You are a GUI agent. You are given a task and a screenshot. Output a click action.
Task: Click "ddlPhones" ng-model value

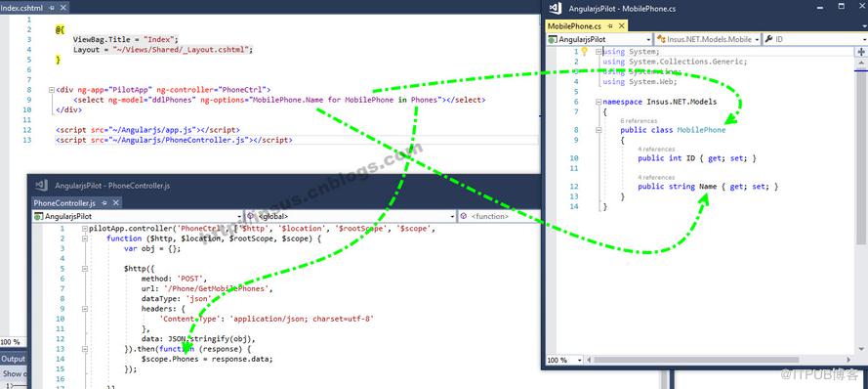(173, 100)
